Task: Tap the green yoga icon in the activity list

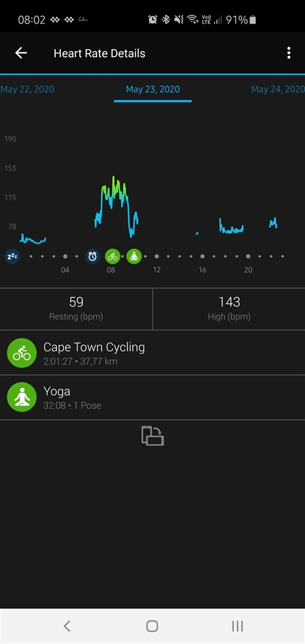Action: click(x=21, y=397)
